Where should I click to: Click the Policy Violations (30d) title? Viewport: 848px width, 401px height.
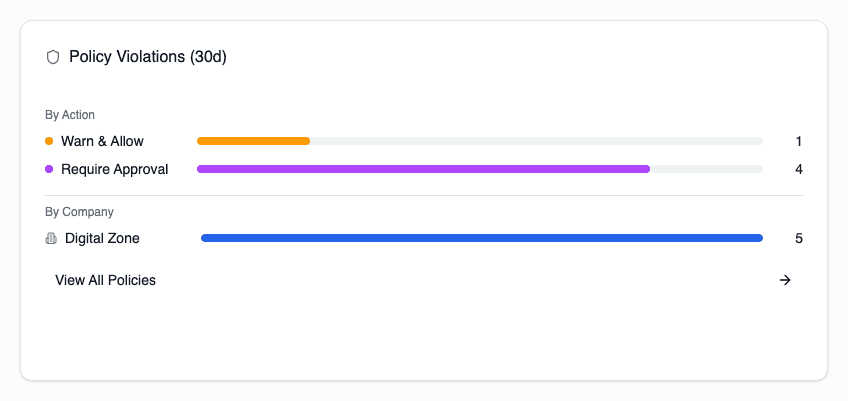(148, 57)
